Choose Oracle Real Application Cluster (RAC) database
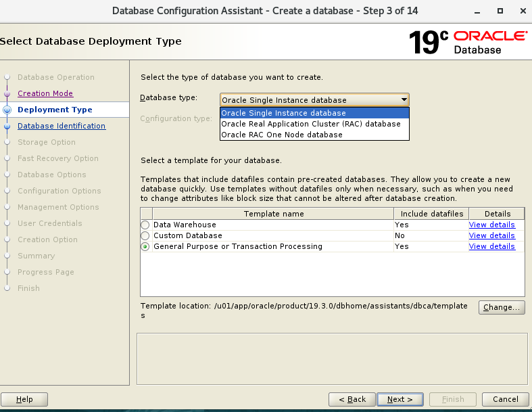Image resolution: width=532 pixels, height=412 pixels. [x=314, y=124]
